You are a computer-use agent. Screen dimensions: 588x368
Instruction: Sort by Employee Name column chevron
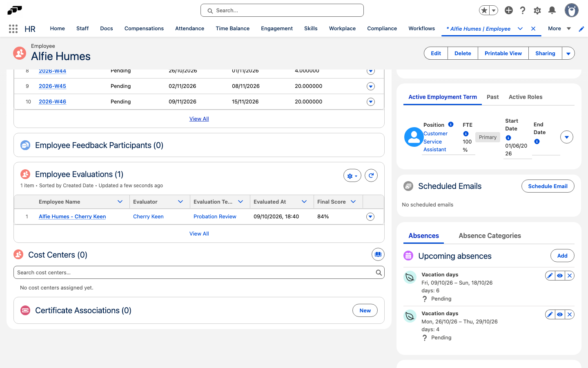click(x=120, y=202)
